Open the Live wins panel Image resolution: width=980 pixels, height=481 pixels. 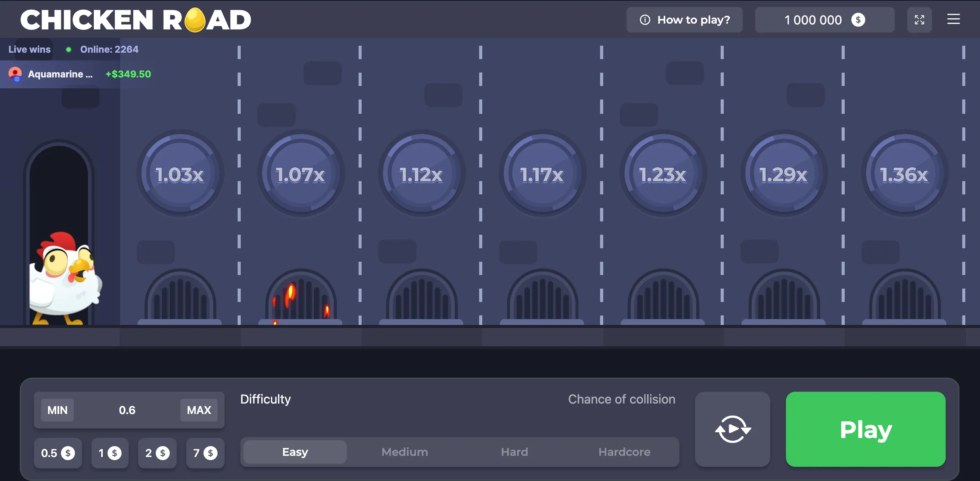[x=29, y=50]
